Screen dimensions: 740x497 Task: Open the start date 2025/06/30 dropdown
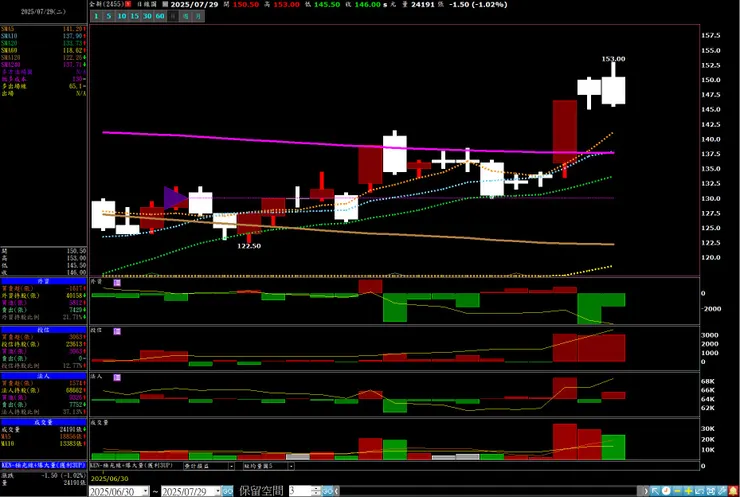145,491
